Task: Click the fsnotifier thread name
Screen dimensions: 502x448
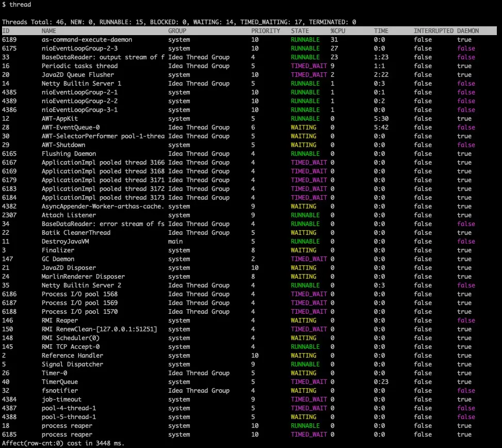Action: point(59,391)
